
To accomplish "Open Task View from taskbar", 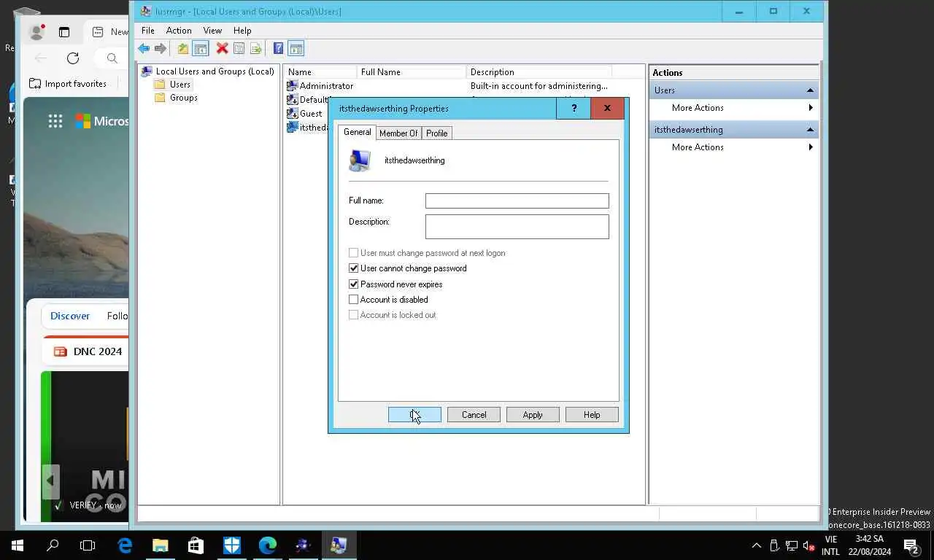I will click(x=88, y=545).
